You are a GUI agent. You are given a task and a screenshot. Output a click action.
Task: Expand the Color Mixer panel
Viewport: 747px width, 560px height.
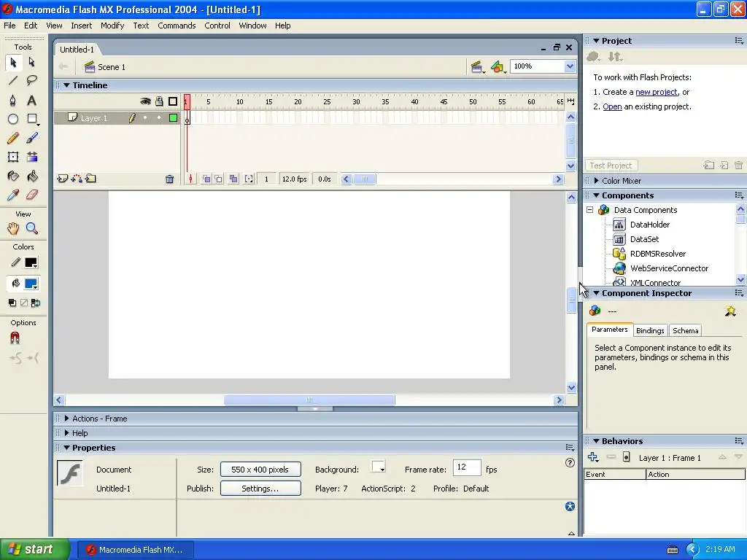click(x=596, y=181)
